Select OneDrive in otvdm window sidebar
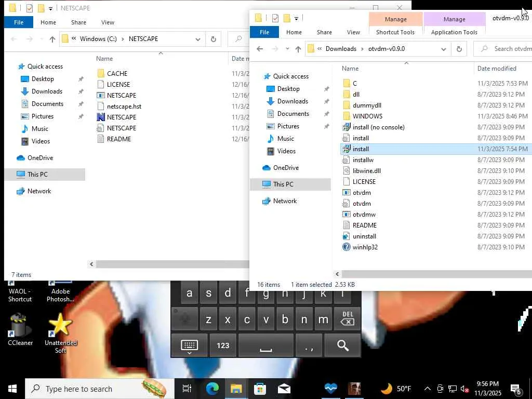 [x=286, y=168]
